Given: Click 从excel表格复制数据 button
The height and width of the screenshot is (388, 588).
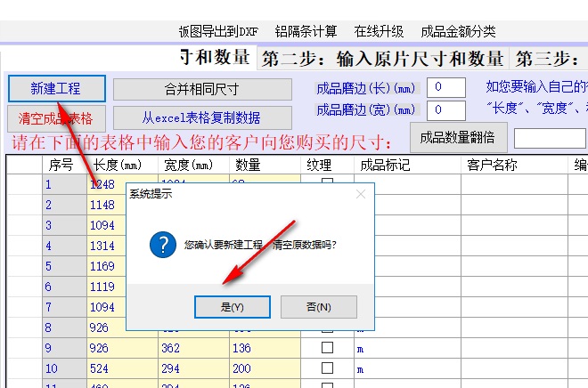Looking at the screenshot, I should (x=202, y=117).
